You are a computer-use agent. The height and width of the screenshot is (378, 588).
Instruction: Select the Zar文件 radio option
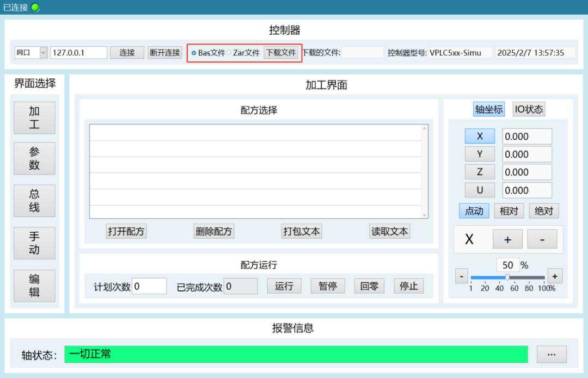[243, 53]
